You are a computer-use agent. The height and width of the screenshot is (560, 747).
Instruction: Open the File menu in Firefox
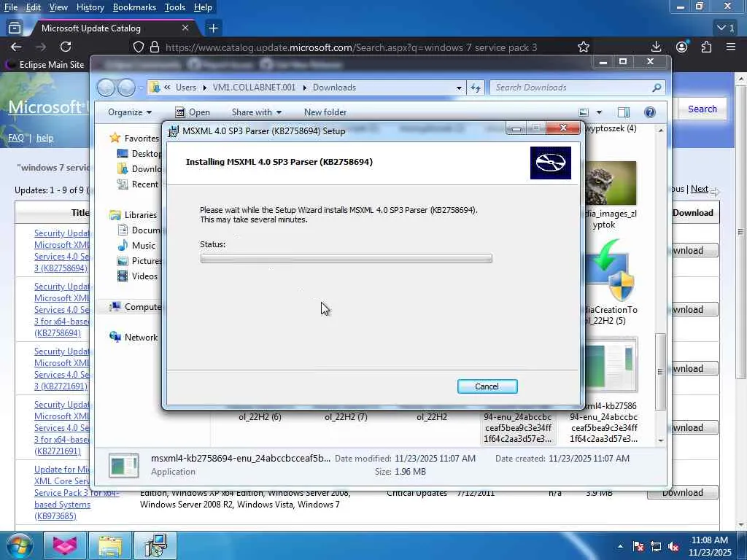coord(10,7)
